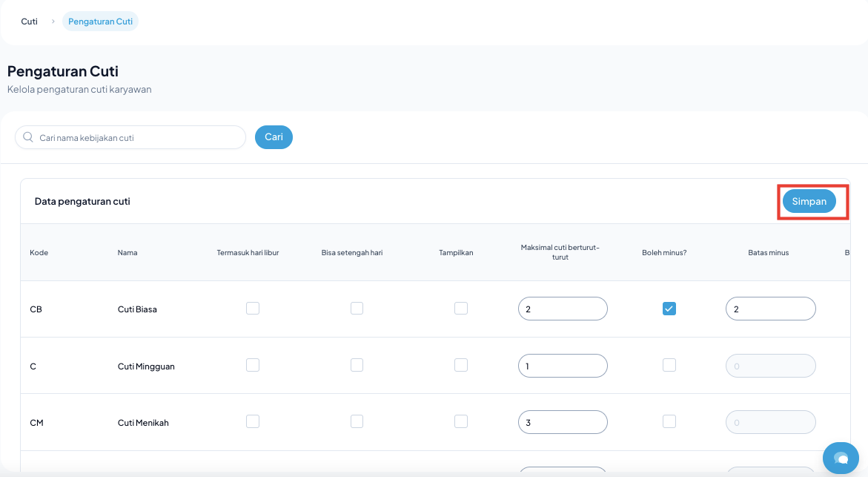
Task: Enable Bisa setengah hari for Cuti Biasa
Action: (357, 309)
